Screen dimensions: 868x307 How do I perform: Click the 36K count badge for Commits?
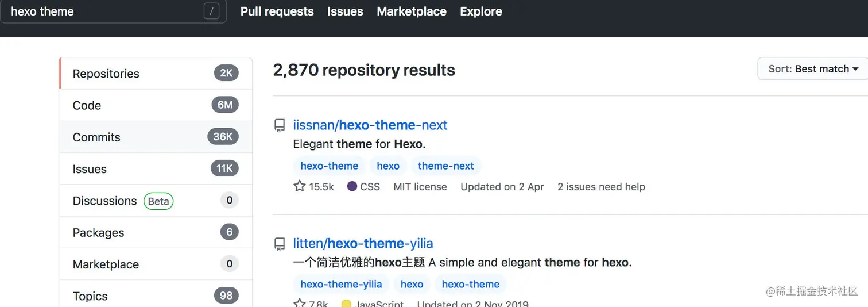223,136
